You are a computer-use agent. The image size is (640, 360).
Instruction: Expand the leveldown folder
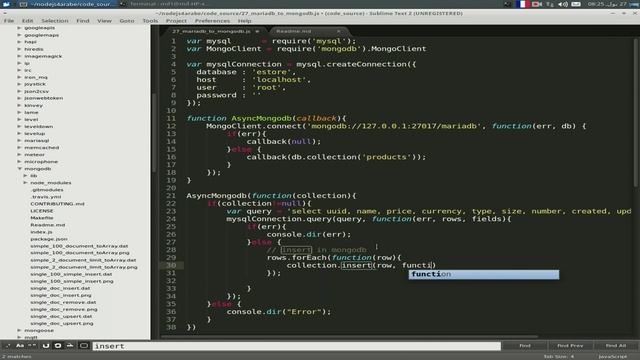pos(19,126)
